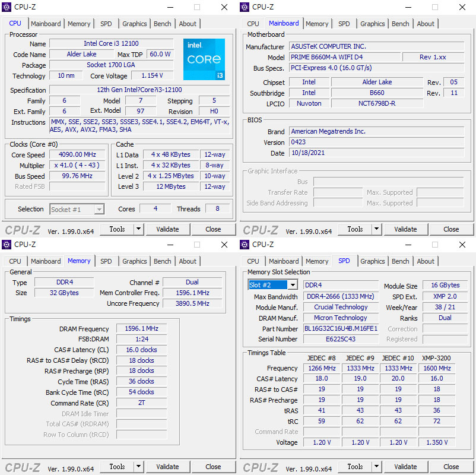
Task: Click Max Bandwidth DDR4-2666 field
Action: pyautogui.click(x=341, y=296)
